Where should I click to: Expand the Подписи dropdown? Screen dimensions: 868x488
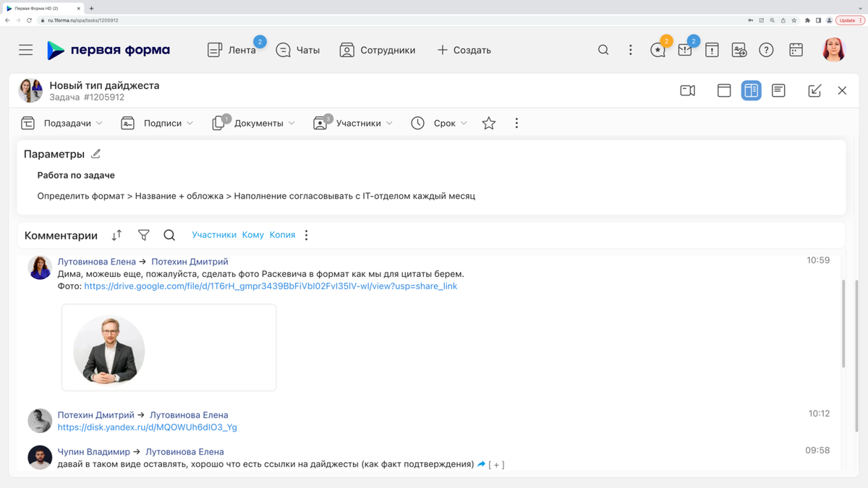157,123
